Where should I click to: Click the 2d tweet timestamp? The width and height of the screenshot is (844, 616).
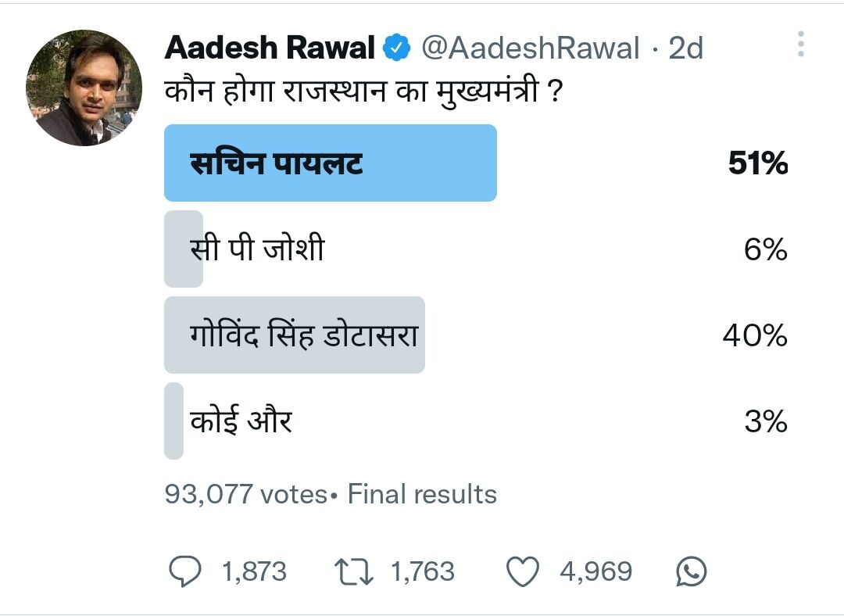685,48
